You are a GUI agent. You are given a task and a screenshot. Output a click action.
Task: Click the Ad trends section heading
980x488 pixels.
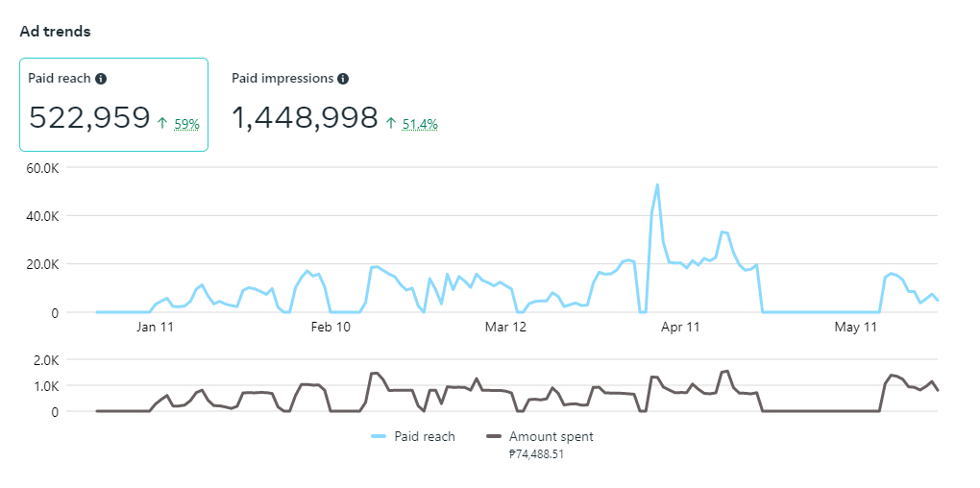point(55,32)
